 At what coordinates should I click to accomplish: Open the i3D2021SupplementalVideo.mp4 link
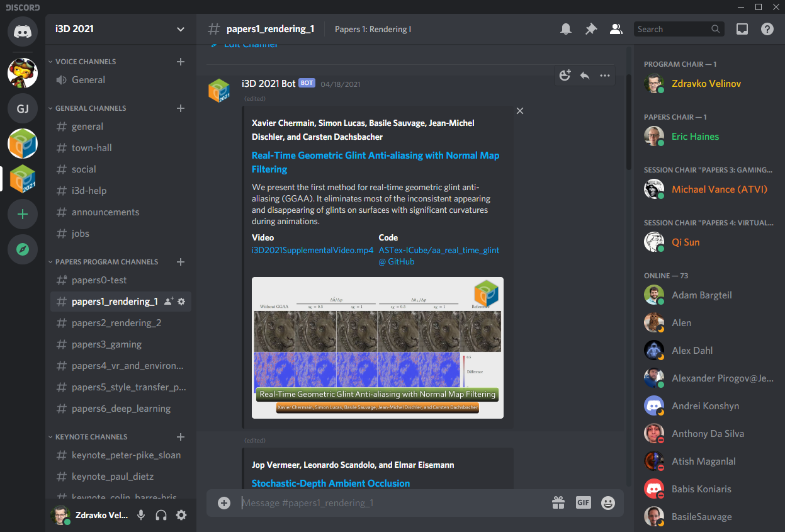coord(312,250)
